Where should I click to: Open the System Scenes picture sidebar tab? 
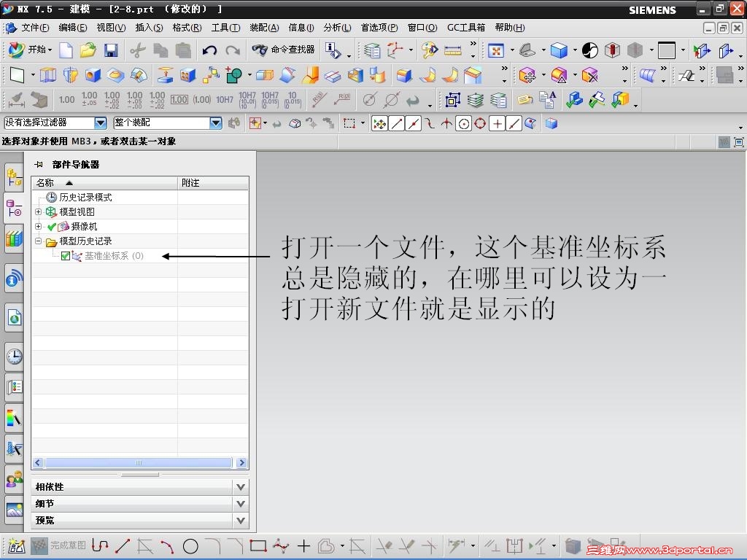coord(15,510)
